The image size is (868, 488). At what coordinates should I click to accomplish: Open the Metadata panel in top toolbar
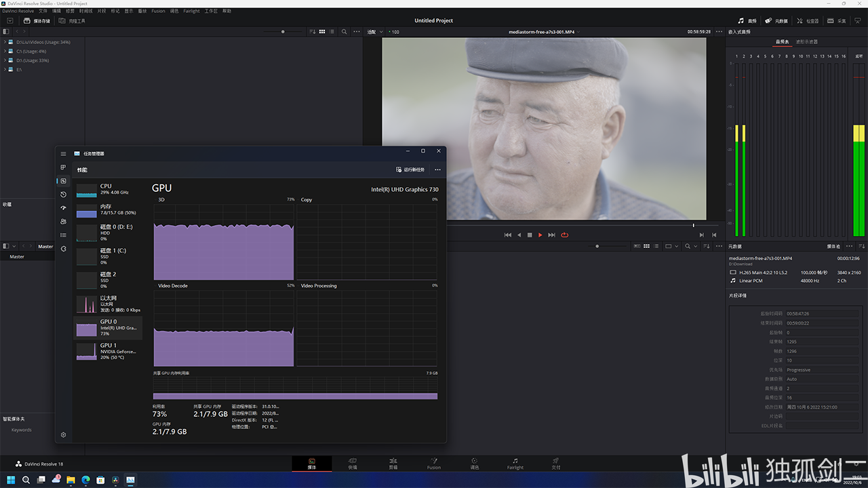pyautogui.click(x=776, y=21)
